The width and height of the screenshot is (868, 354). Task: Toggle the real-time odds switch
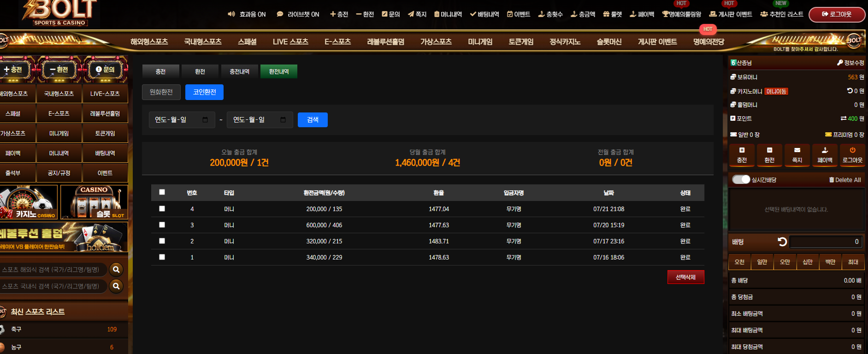[x=741, y=180]
